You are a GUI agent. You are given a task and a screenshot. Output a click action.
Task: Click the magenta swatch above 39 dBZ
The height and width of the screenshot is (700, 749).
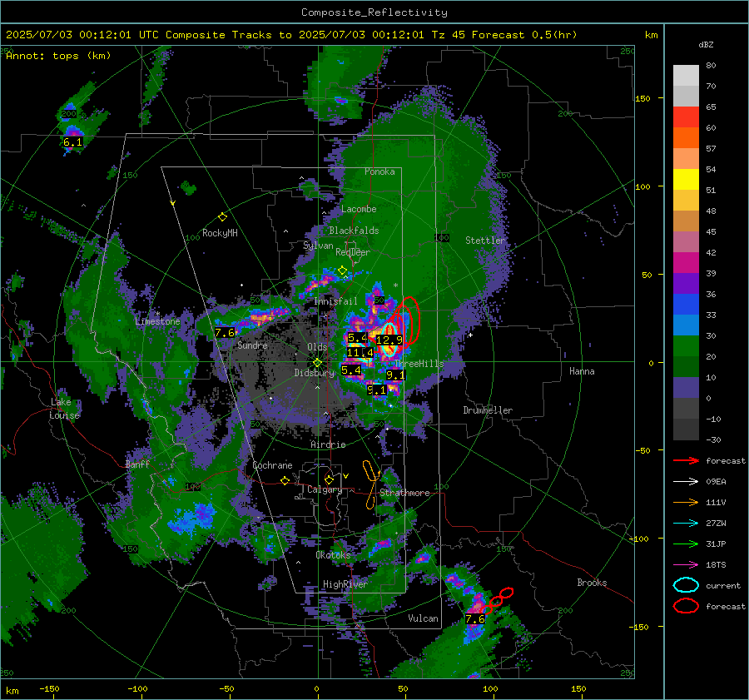click(686, 263)
